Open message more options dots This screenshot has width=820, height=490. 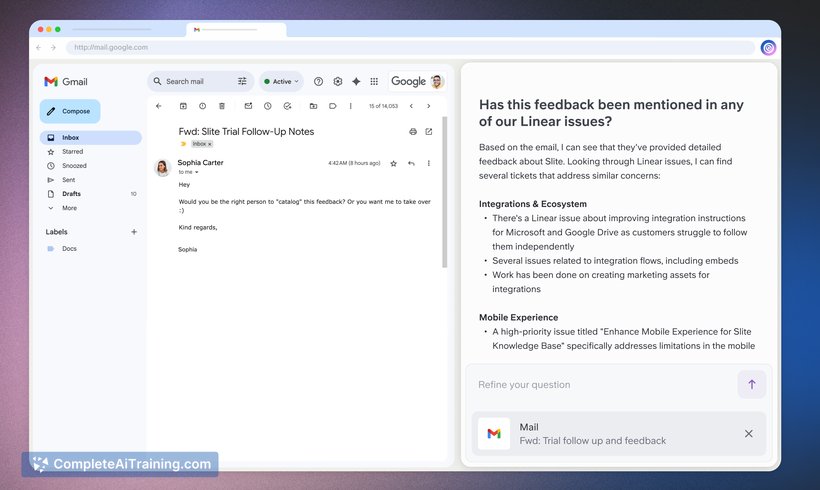[429, 164]
